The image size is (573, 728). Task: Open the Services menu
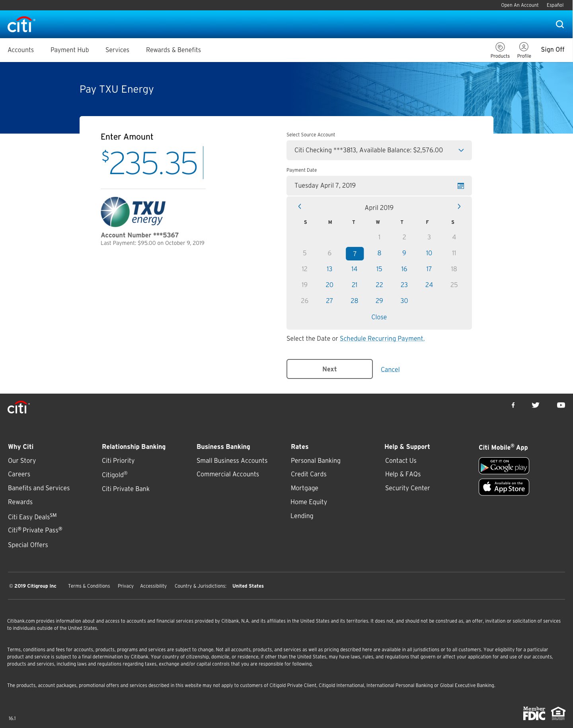pyautogui.click(x=117, y=50)
